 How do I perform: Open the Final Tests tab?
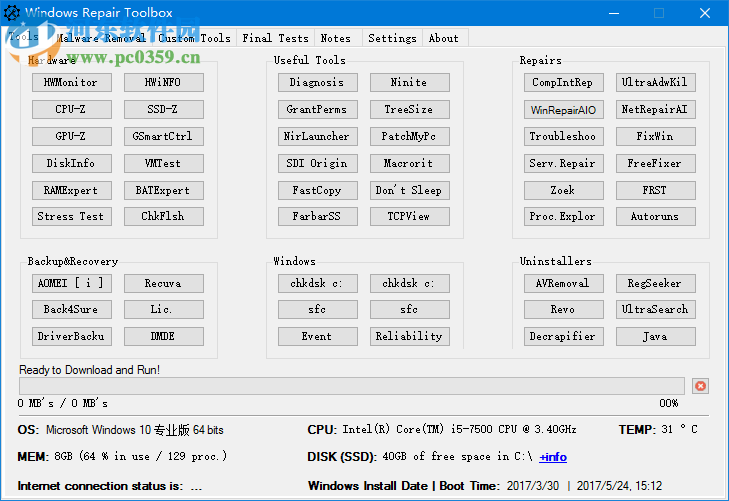point(275,38)
